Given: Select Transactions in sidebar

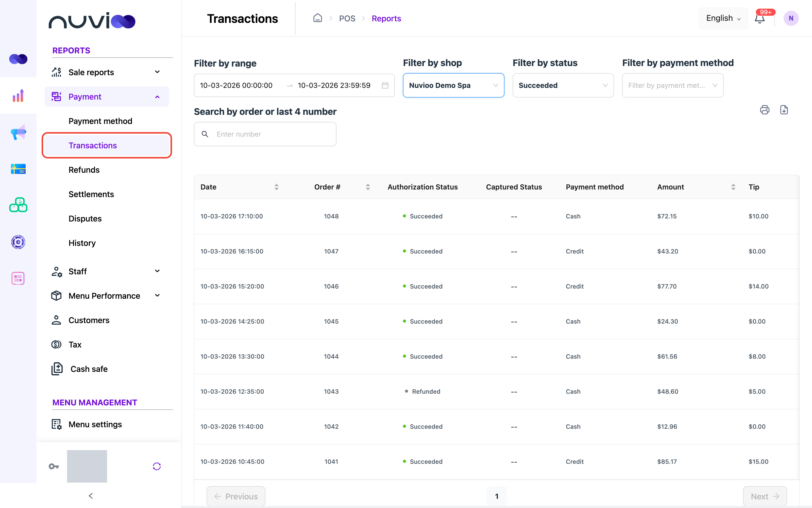Looking at the screenshot, I should tap(107, 146).
